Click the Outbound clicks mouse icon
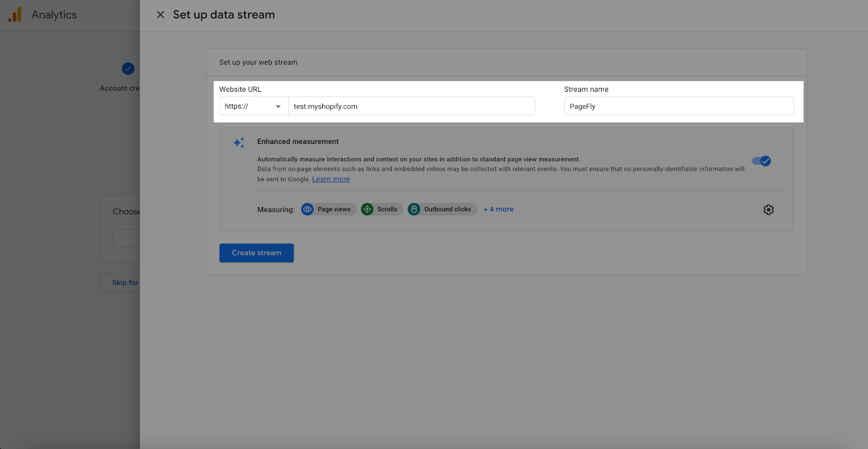This screenshot has width=868, height=449. pyautogui.click(x=414, y=209)
